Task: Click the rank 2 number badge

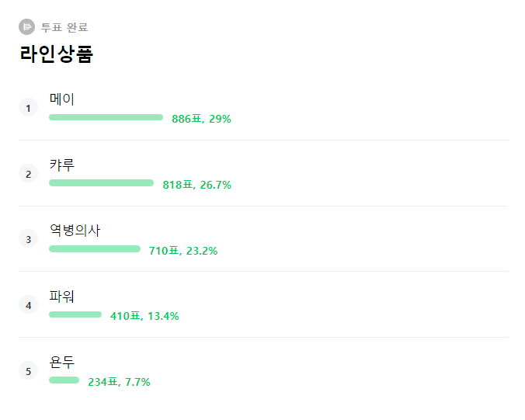Action: click(x=28, y=174)
